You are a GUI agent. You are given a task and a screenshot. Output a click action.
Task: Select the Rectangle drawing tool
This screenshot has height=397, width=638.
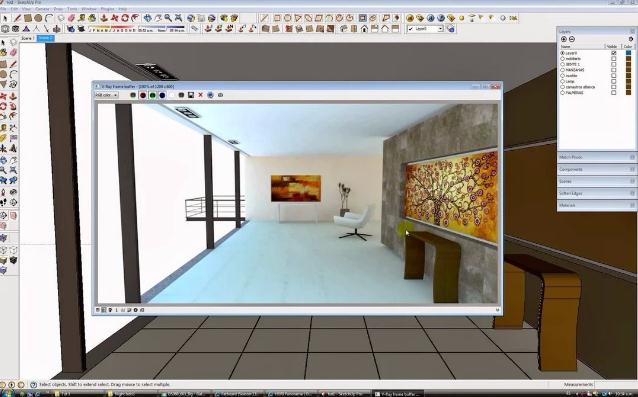[28, 18]
